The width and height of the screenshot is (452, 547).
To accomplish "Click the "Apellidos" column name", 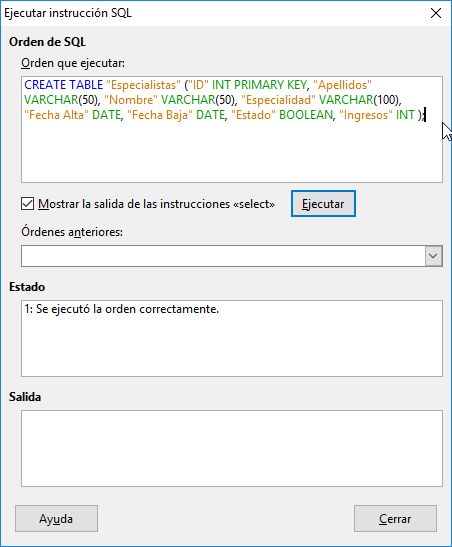I will coord(342,85).
